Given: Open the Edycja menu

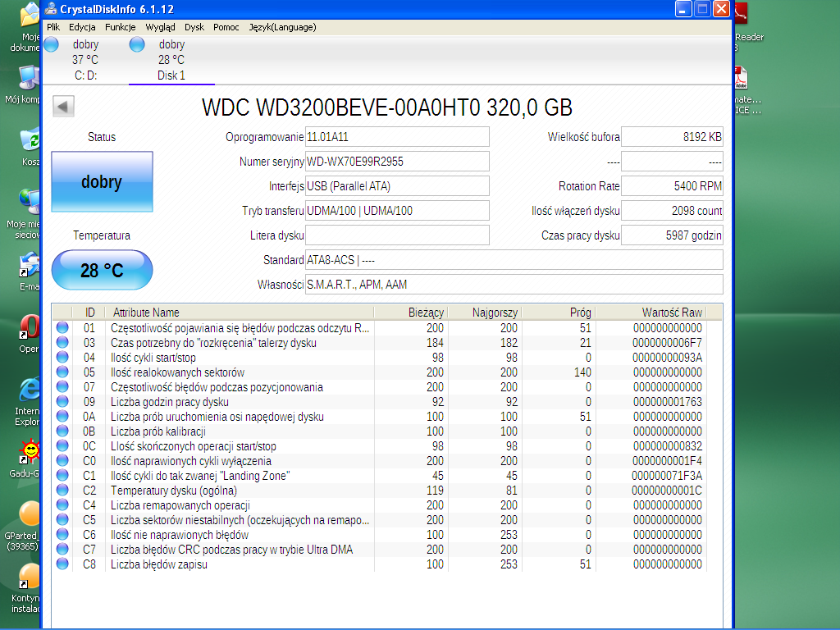Looking at the screenshot, I should click(x=82, y=27).
